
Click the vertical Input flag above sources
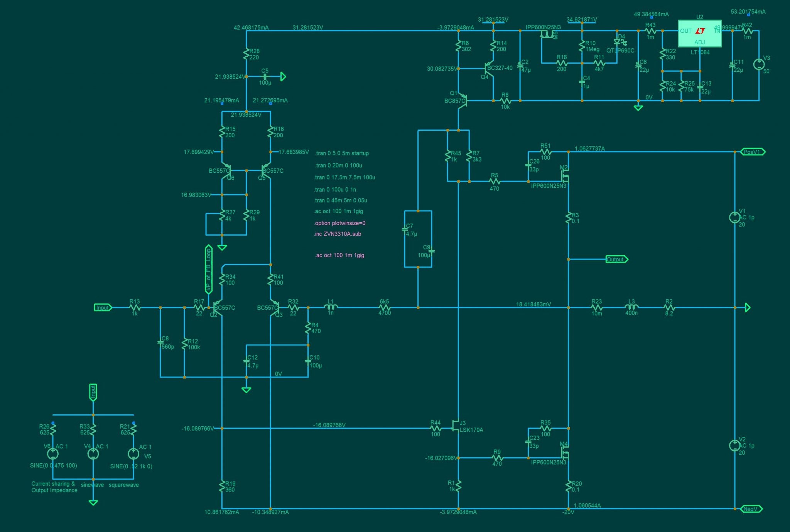[93, 392]
